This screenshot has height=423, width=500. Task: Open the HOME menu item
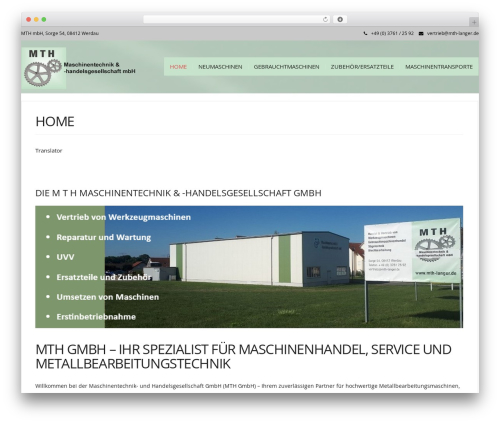pyautogui.click(x=178, y=67)
